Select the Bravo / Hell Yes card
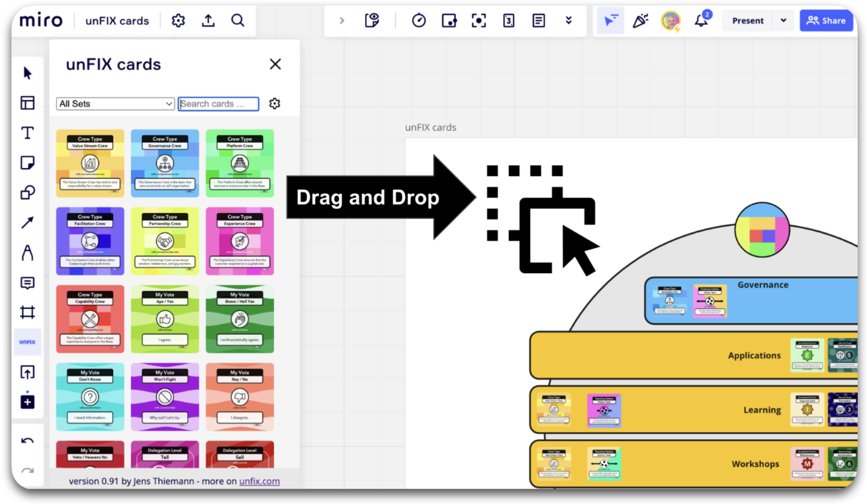Viewport: 867px width, 504px height. coord(240,319)
